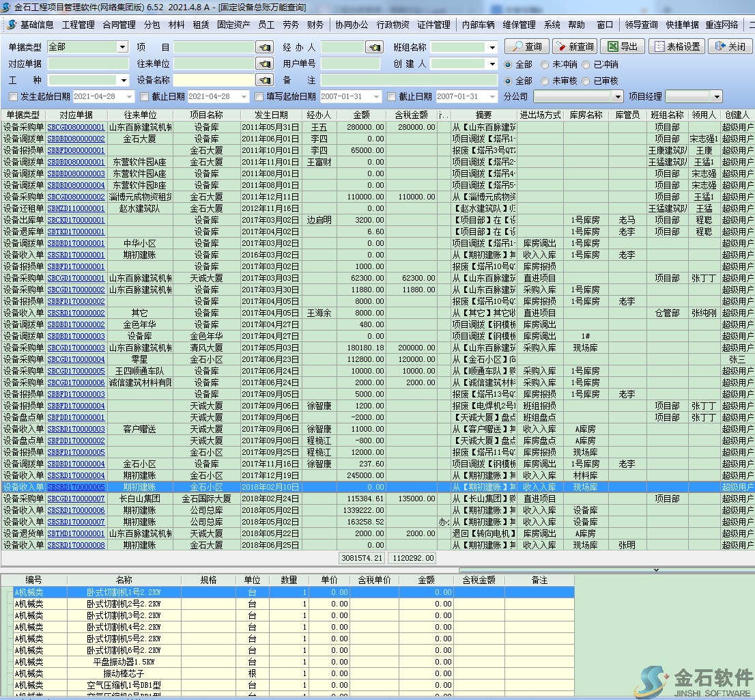Expand the 分公司 dropdown

tap(617, 96)
